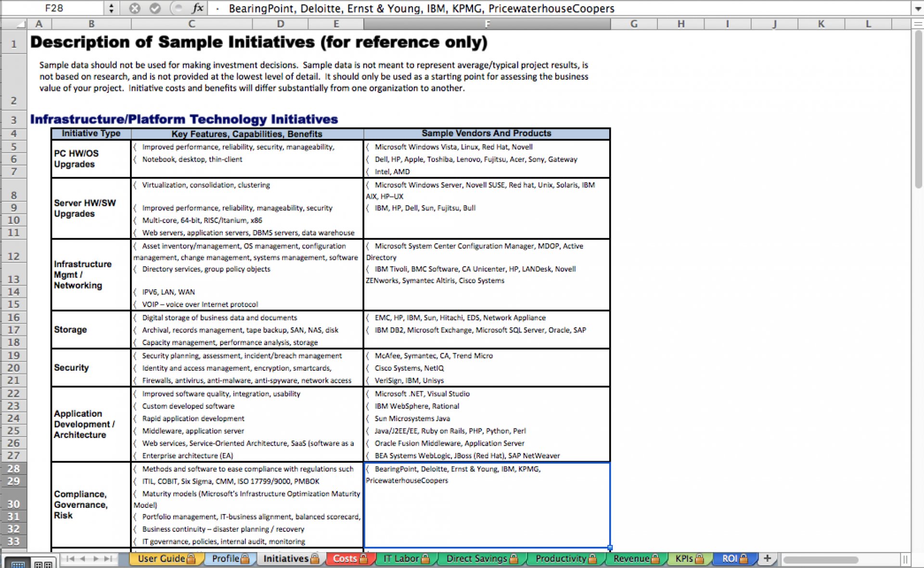Open the Profile sheet tab
The height and width of the screenshot is (568, 924).
231,558
